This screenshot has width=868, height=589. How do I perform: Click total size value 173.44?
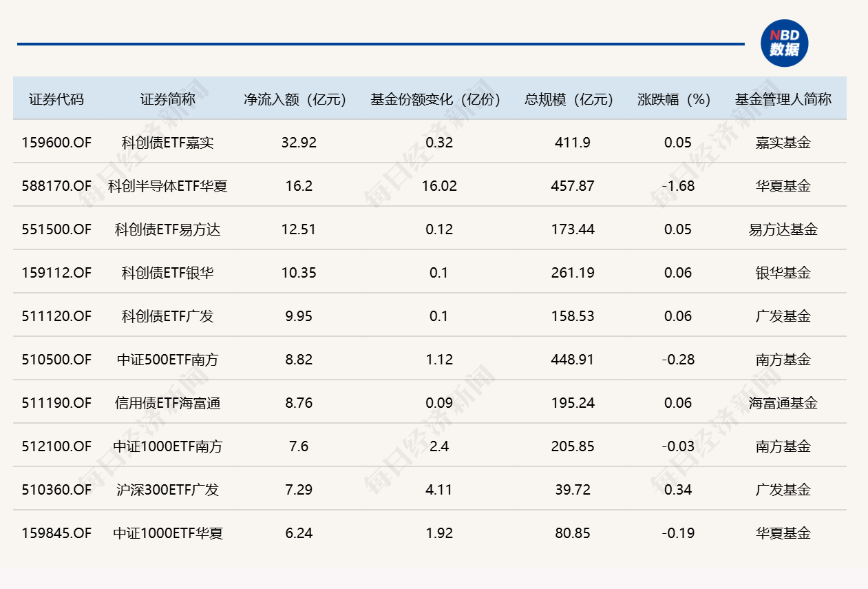coord(573,229)
